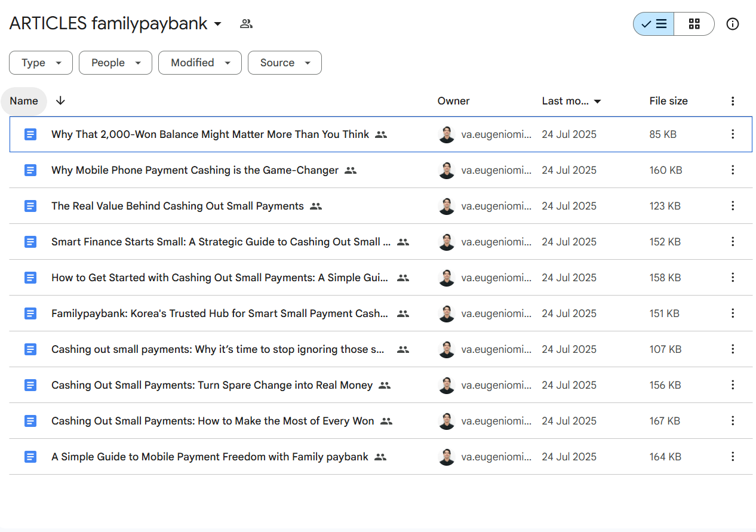The image size is (756, 532).
Task: Reverse sort direction arrow next to Name
Action: pyautogui.click(x=60, y=101)
